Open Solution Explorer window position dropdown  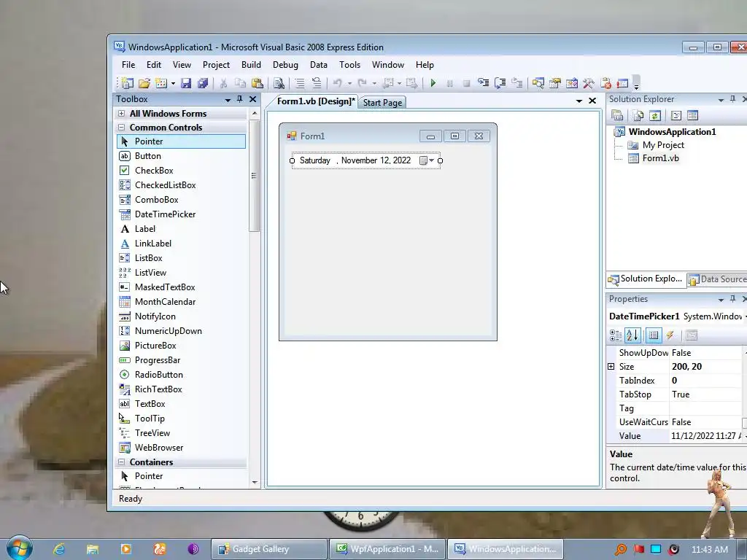[x=721, y=99]
